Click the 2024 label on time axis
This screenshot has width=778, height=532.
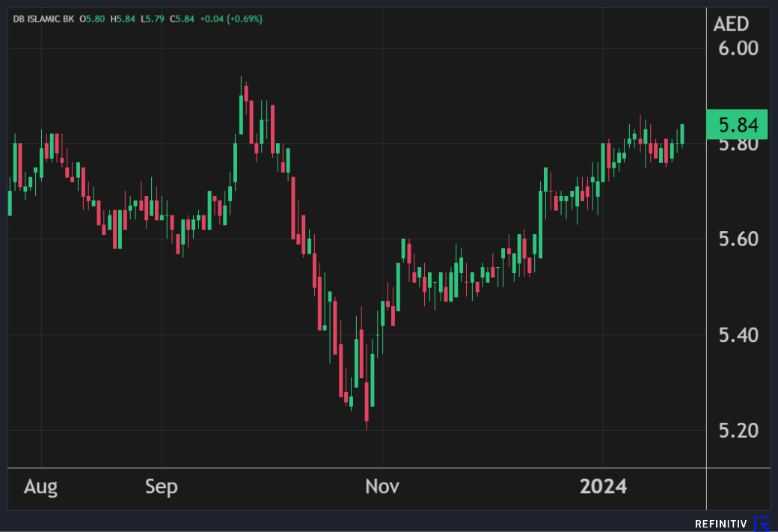pos(603,487)
